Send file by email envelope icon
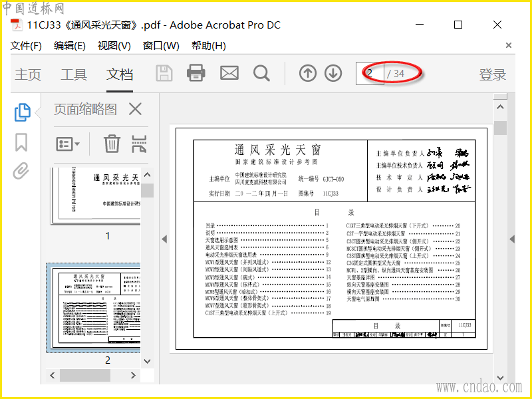This screenshot has height=399, width=532. click(x=229, y=73)
